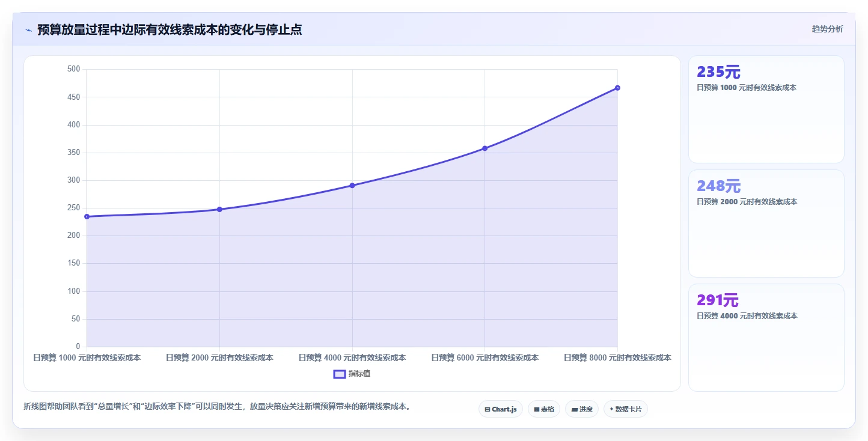Click the trend icon beside the title
The width and height of the screenshot is (868, 441).
(28, 30)
